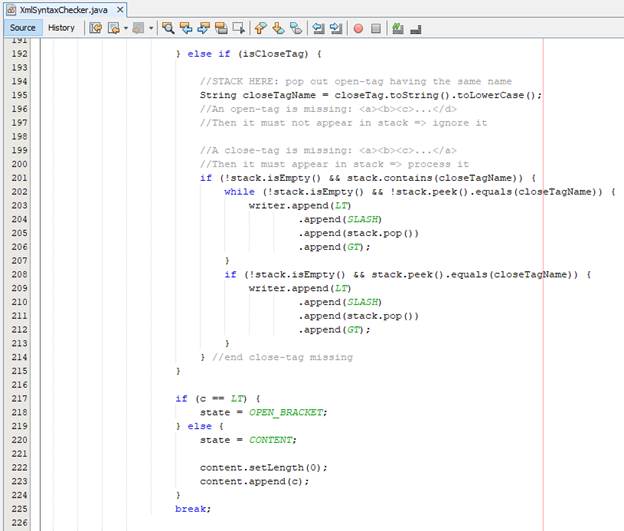624x531 pixels.
Task: Click '.append(SLASH)' on line 204
Action: pyautogui.click(x=340, y=220)
